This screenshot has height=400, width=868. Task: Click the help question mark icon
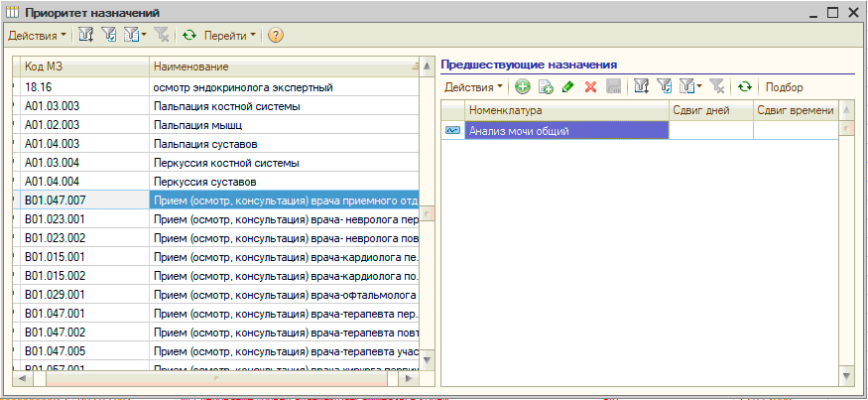(x=276, y=36)
